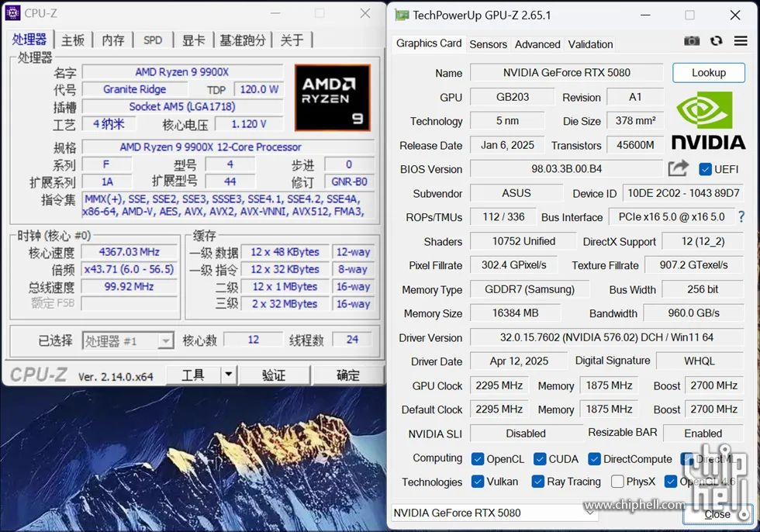760x532 pixels.
Task: Toggle the Ray Tracing checkbox
Action: [x=537, y=482]
